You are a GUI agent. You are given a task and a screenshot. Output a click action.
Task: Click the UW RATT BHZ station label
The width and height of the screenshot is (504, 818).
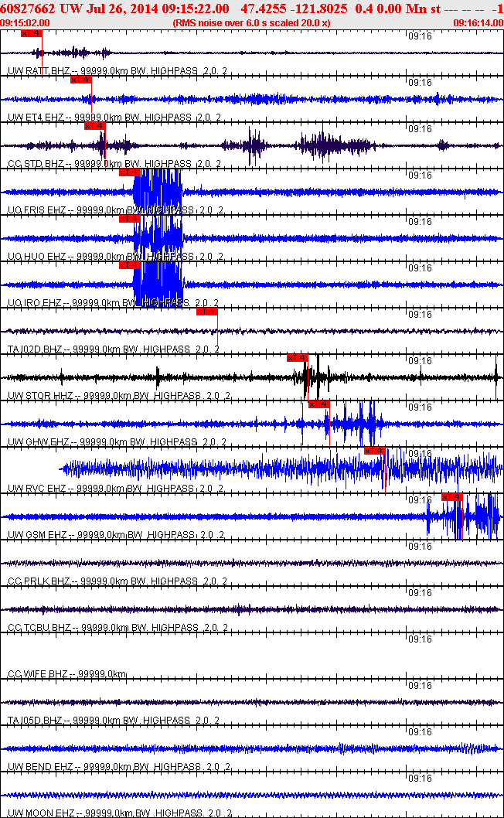click(39, 71)
